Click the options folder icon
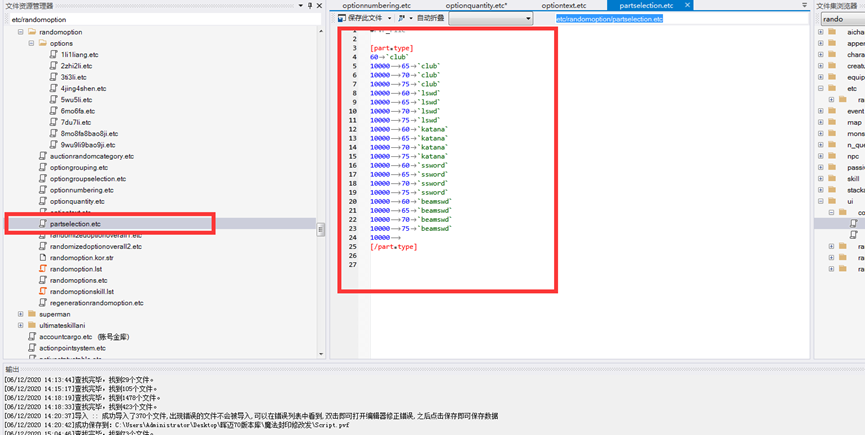Viewport: 865px width, 435px height. click(x=43, y=43)
